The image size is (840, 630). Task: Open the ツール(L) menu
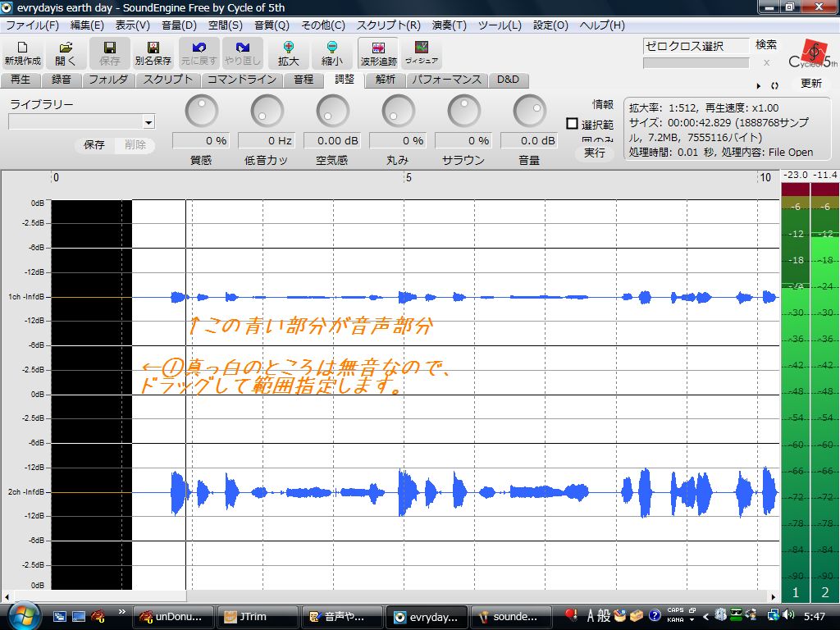click(x=500, y=25)
